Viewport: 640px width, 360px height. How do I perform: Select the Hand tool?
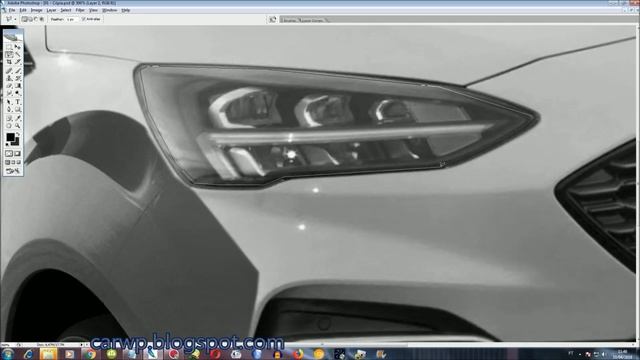tap(9, 125)
